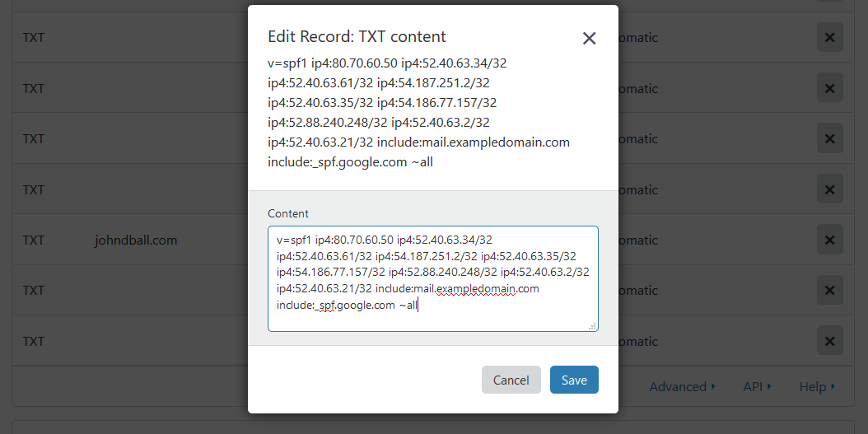
Task: Delete the last TXT record row
Action: tap(830, 340)
